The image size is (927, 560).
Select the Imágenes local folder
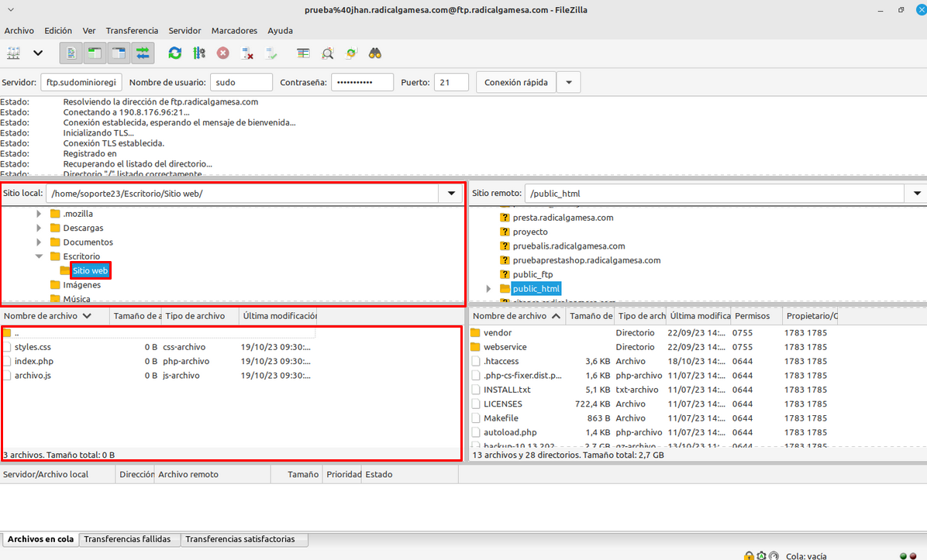[x=81, y=285]
